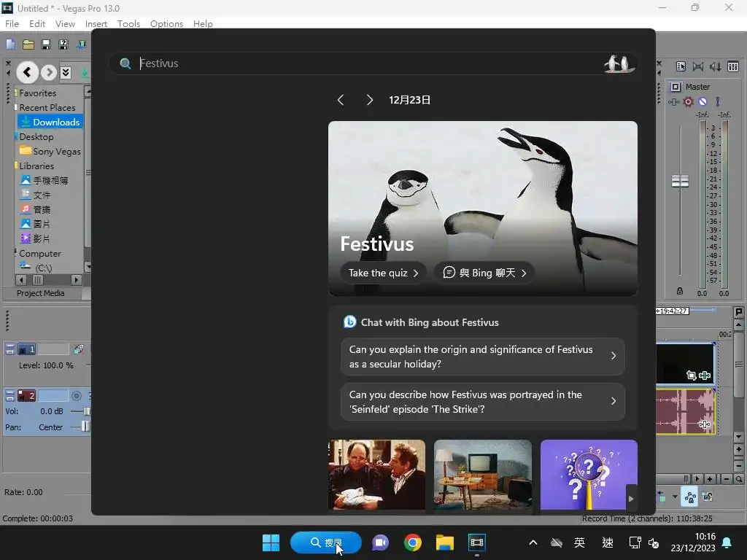Select the Libraries tree item
747x560 pixels.
click(x=36, y=166)
